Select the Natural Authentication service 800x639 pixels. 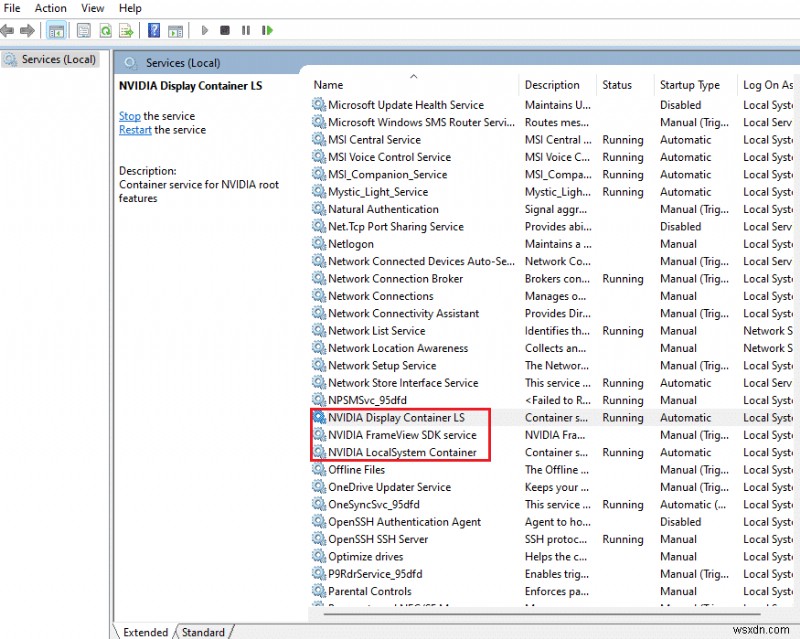(x=554, y=209)
